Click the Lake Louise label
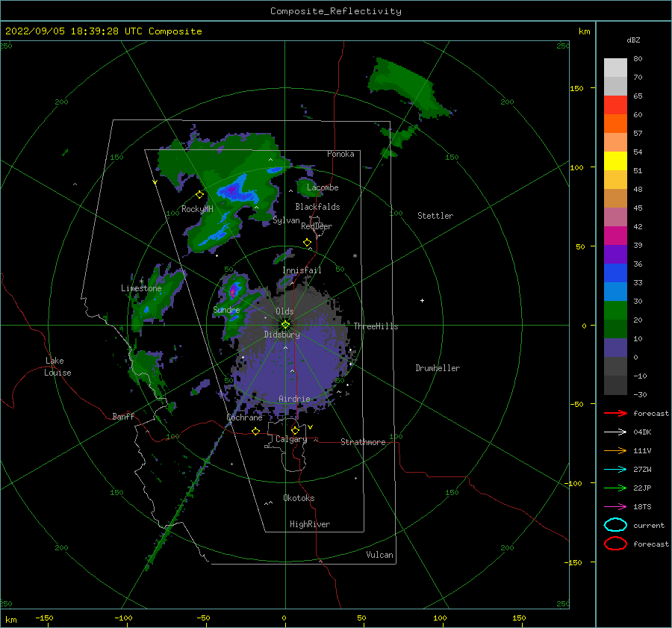The image size is (672, 628). (57, 367)
